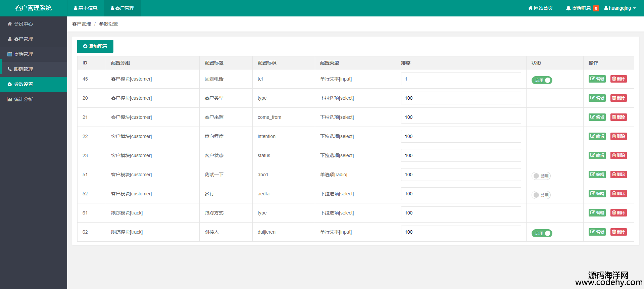644x289 pixels.
Task: Click sort order field for 客户来源
Action: [461, 117]
